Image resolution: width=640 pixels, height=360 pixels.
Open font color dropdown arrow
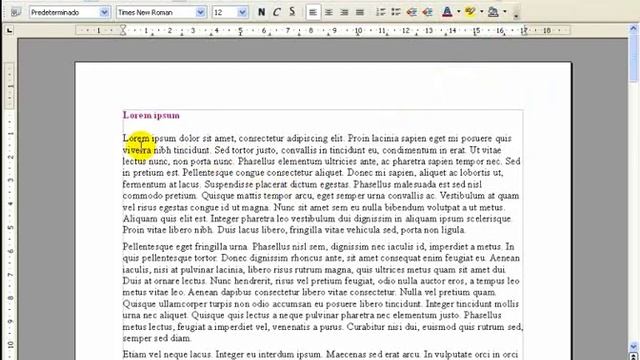click(x=458, y=12)
